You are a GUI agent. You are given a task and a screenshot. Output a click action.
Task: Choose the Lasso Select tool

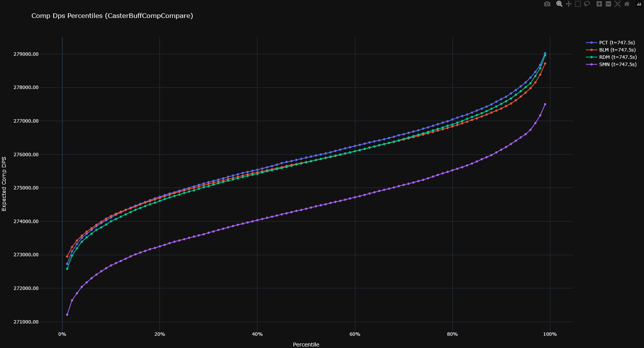pyautogui.click(x=587, y=4)
